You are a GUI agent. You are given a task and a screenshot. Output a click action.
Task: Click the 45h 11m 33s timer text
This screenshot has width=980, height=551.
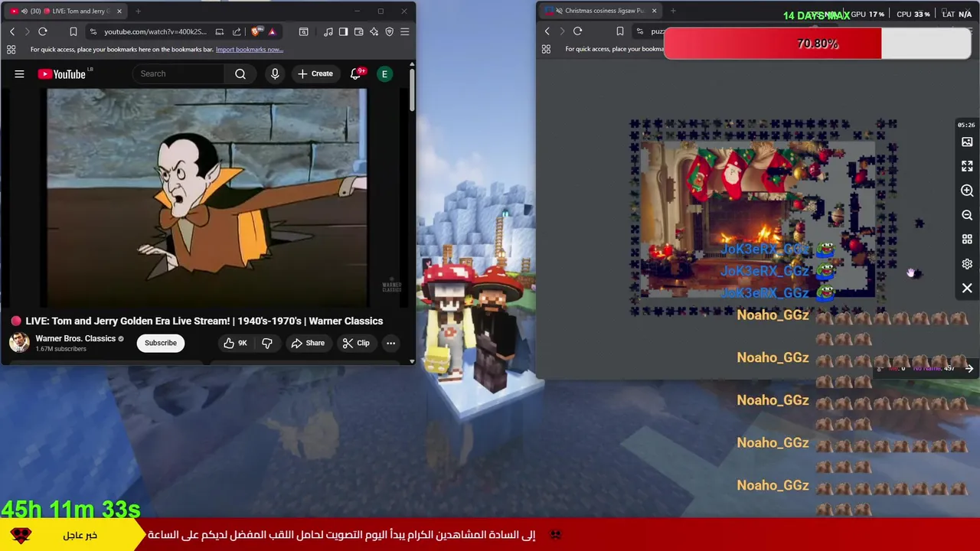pos(71,509)
